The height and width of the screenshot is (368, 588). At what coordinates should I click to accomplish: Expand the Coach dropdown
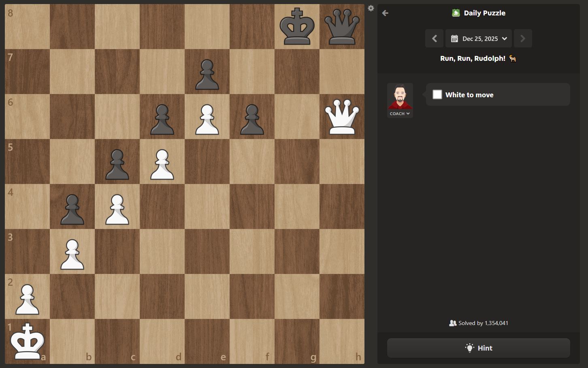click(400, 114)
